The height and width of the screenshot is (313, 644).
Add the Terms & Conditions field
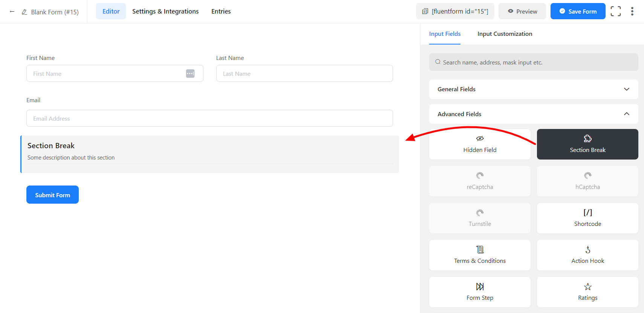tap(479, 255)
